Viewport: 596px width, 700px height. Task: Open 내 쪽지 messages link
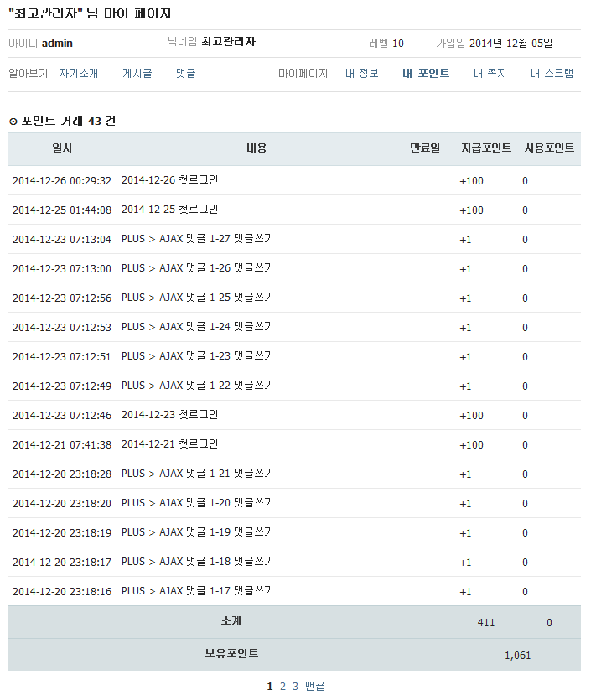click(x=490, y=74)
